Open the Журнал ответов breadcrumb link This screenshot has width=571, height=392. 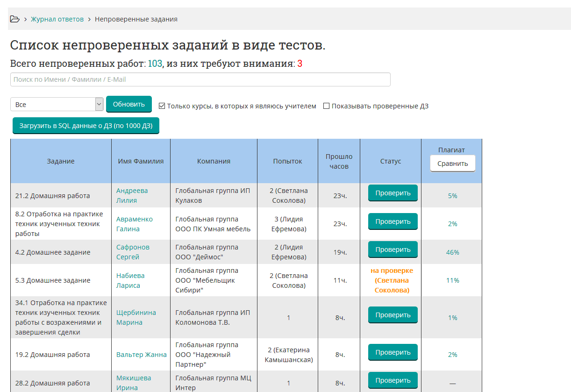tap(57, 19)
